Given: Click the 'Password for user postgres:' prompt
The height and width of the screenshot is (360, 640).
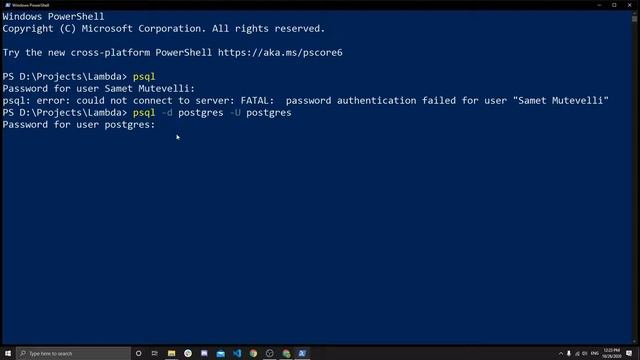Looking at the screenshot, I should click(79, 125).
